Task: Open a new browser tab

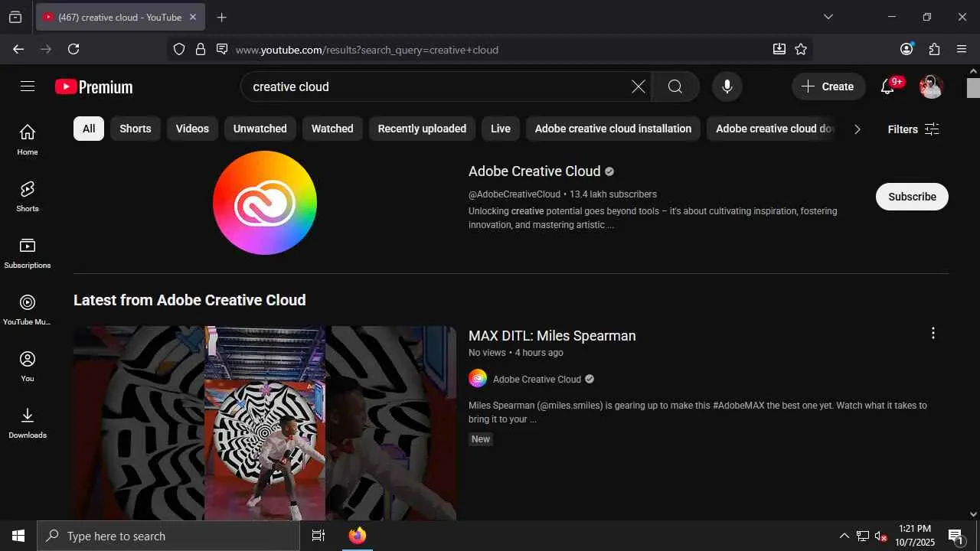Action: [x=221, y=17]
